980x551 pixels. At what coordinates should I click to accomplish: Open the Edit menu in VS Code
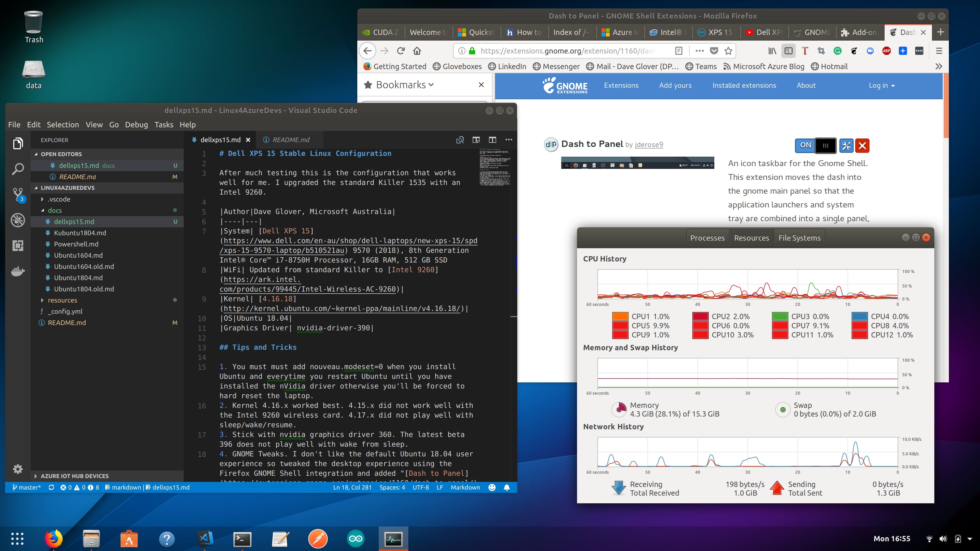(32, 124)
